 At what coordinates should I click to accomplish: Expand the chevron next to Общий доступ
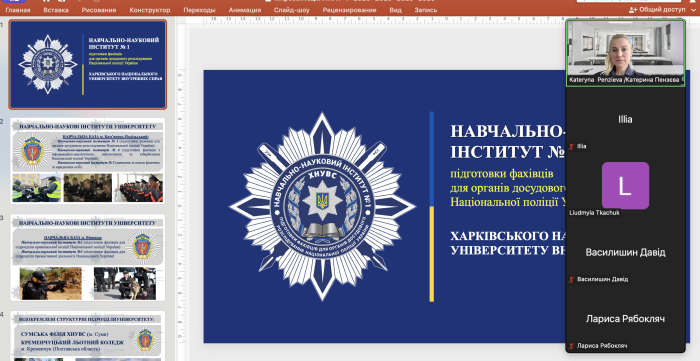693,10
